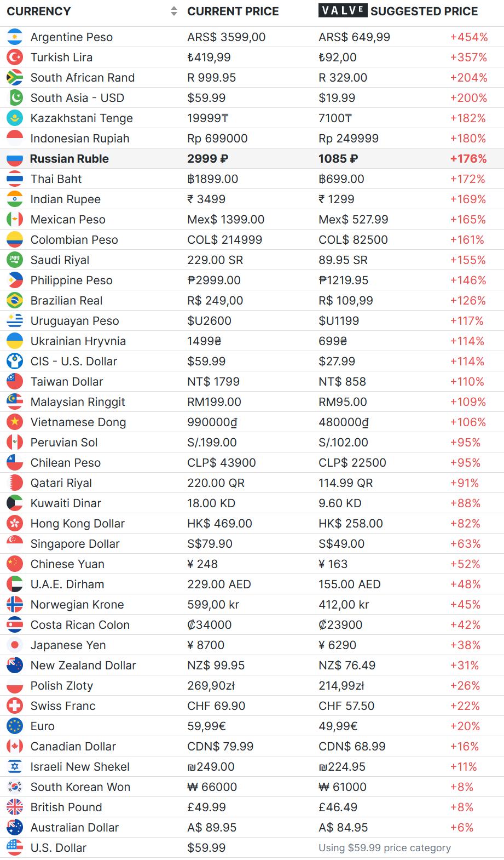This screenshot has height=860, width=504.
Task: Click the Turkish Lira flag icon
Action: pos(15,57)
